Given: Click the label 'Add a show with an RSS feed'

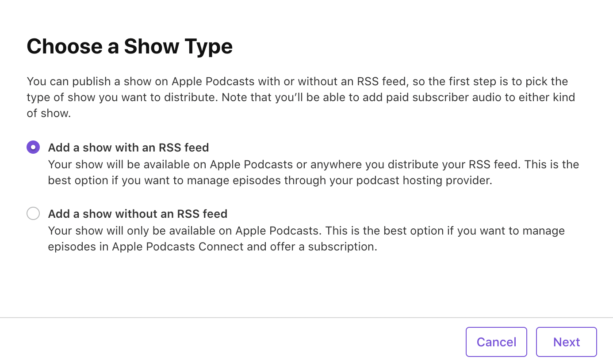Looking at the screenshot, I should pos(128,147).
